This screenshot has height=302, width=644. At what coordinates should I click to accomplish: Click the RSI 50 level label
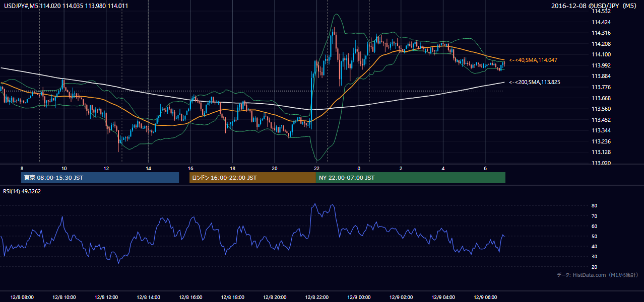tap(594, 237)
